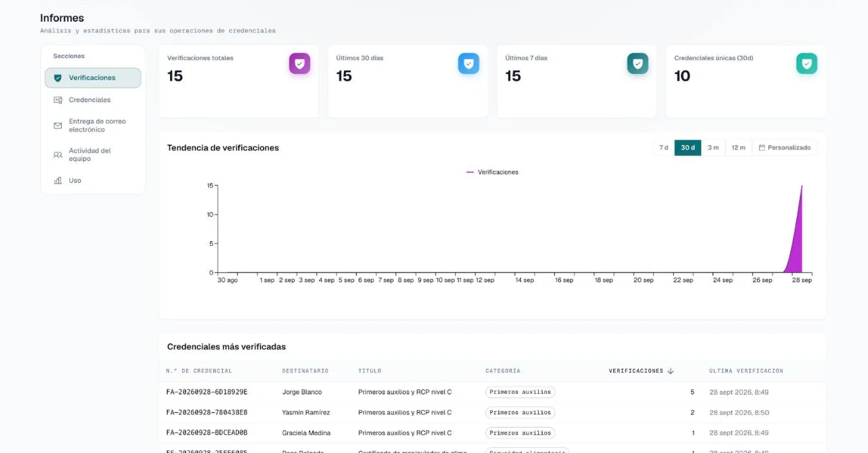Click the Credenciales más verificadas heading

tap(226, 347)
